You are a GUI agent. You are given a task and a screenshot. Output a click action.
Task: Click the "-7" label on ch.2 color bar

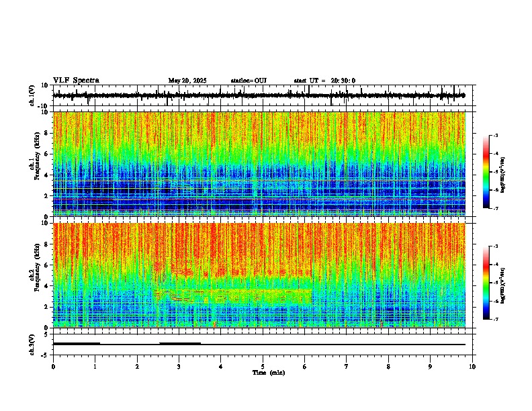click(495, 319)
